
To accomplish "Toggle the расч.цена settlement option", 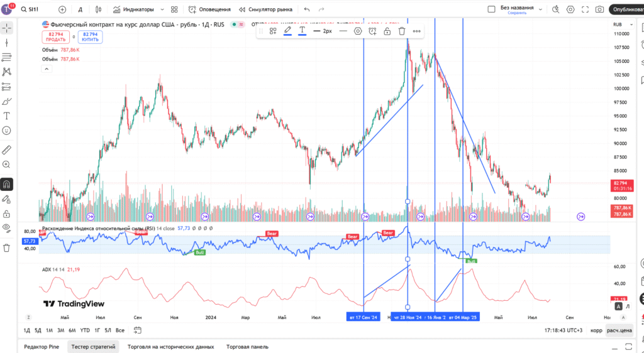I will [619, 330].
